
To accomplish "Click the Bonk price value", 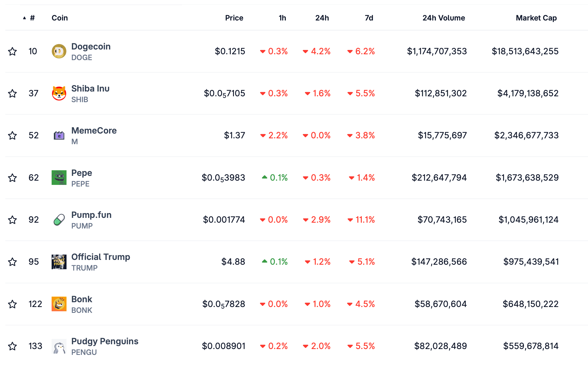I will pyautogui.click(x=223, y=304).
